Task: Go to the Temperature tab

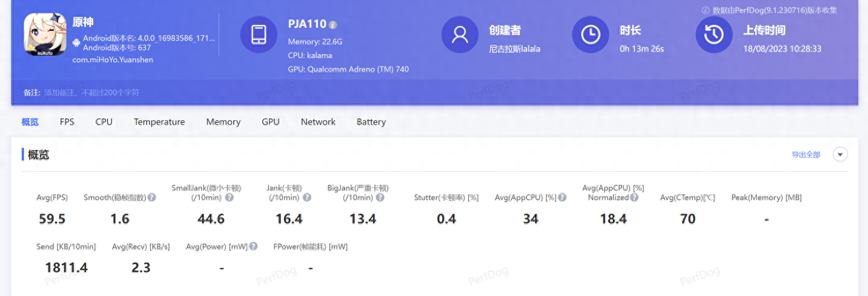Action: [x=159, y=122]
